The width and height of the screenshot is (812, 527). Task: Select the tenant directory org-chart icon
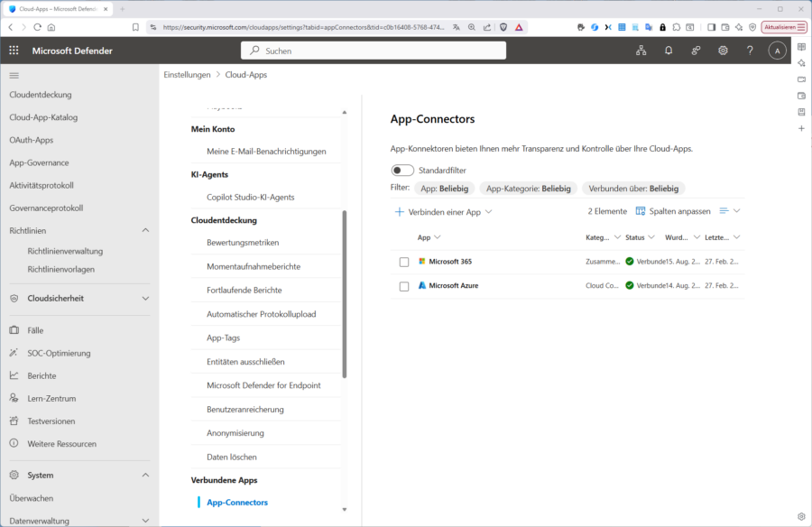[641, 51]
